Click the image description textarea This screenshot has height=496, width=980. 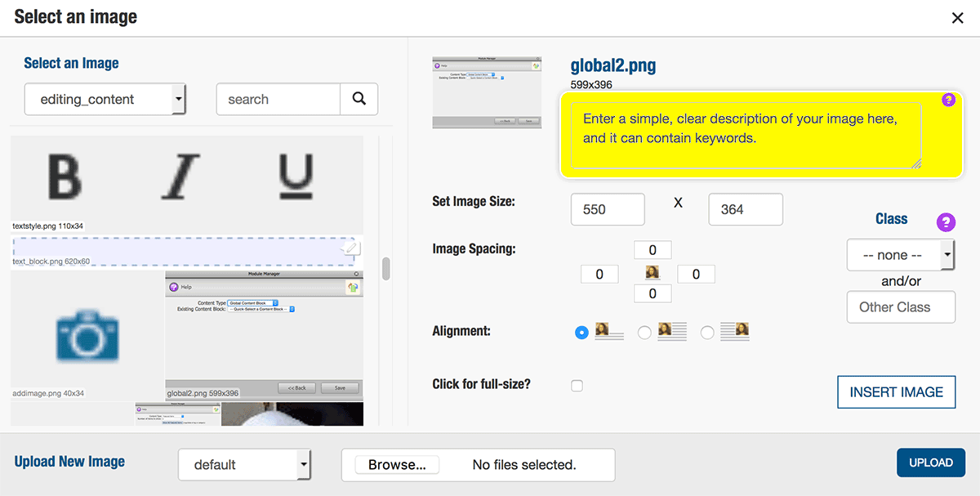pos(746,136)
